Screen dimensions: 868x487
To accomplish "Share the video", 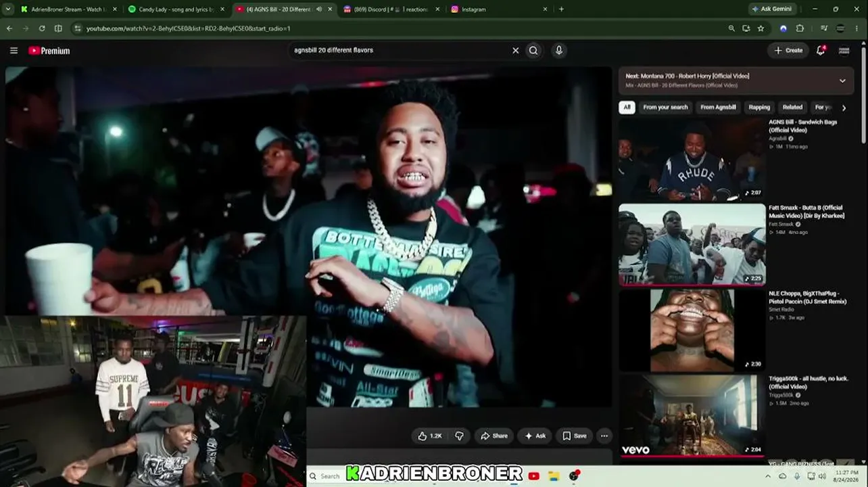I will tap(493, 436).
